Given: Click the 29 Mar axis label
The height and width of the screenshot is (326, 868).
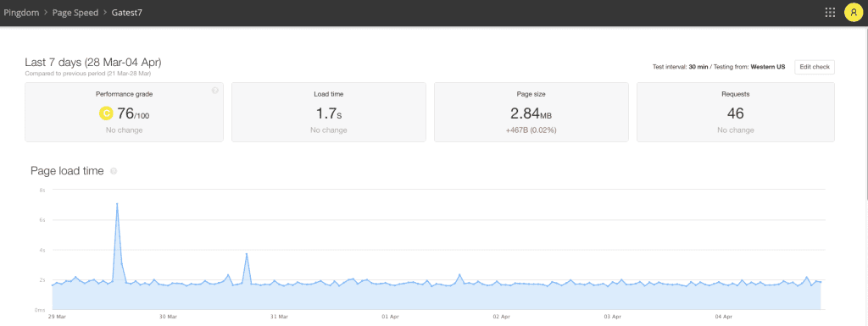Looking at the screenshot, I should click(57, 318).
